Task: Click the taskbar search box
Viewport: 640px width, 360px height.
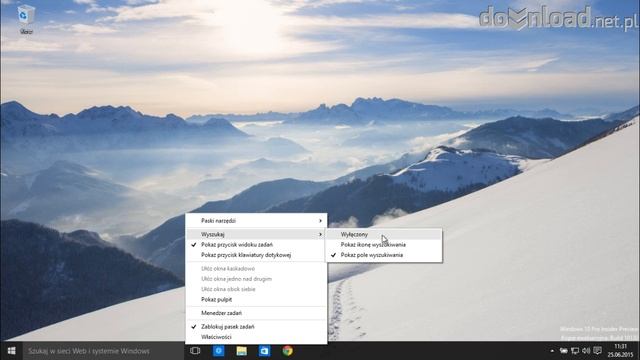Action: [x=103, y=351]
